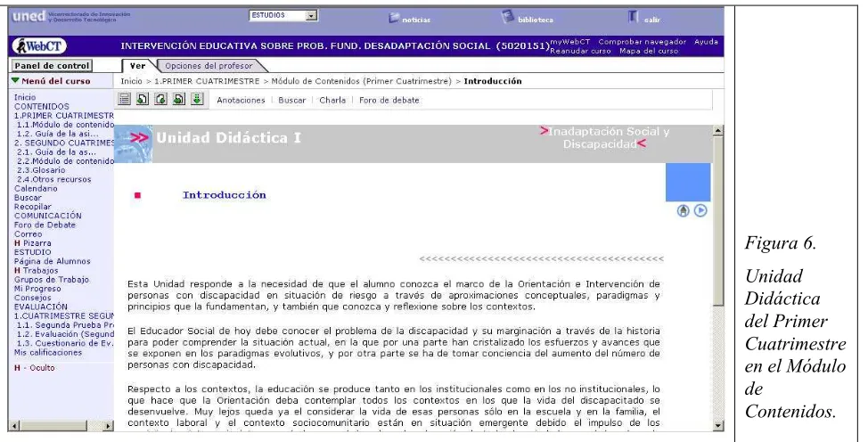This screenshot has height=442, width=868.
Task: Open the Ayuda link
Action: pyautogui.click(x=706, y=42)
